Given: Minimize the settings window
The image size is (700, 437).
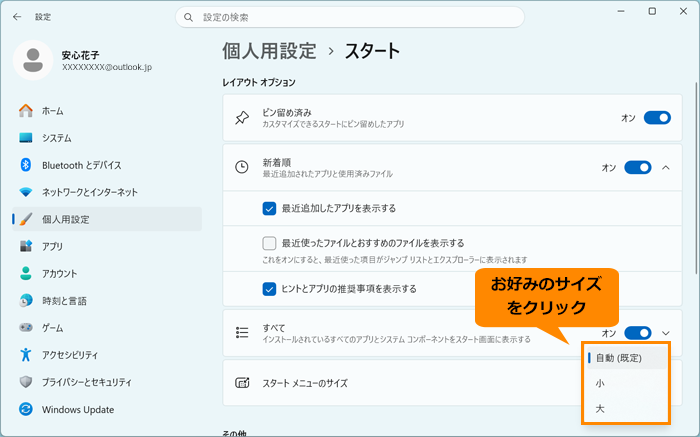Looking at the screenshot, I should [x=621, y=12].
